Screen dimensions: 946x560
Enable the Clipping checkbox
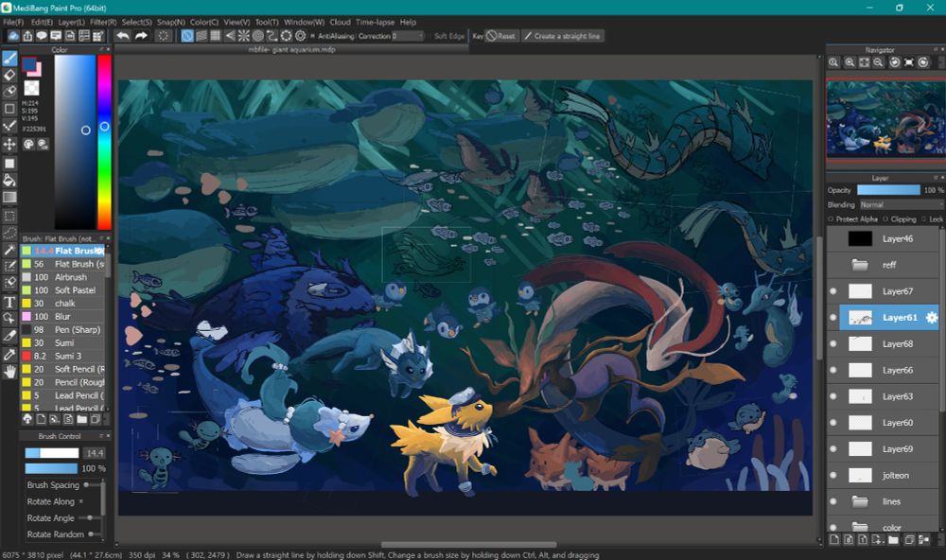point(885,219)
